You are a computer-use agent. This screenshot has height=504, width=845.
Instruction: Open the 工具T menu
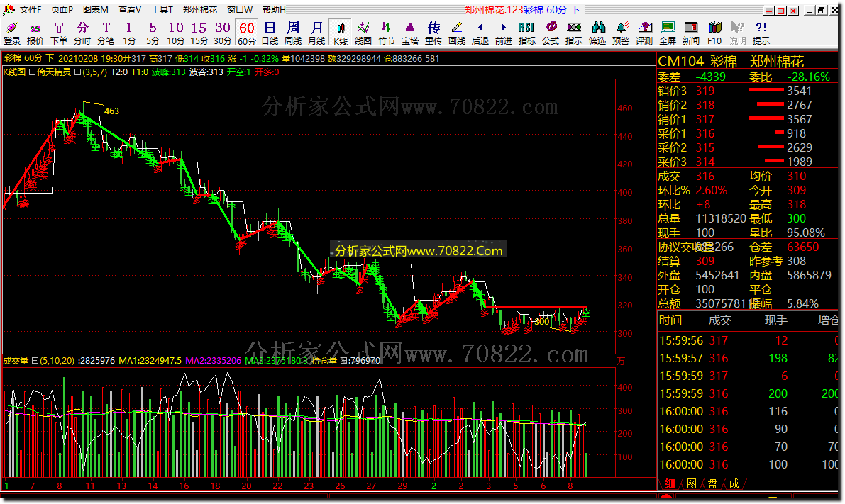[x=162, y=10]
